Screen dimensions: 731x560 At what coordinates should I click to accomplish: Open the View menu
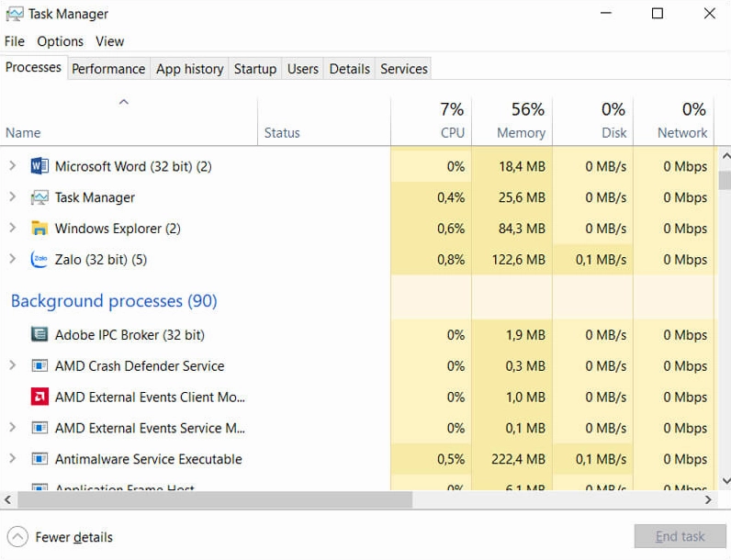click(x=110, y=41)
